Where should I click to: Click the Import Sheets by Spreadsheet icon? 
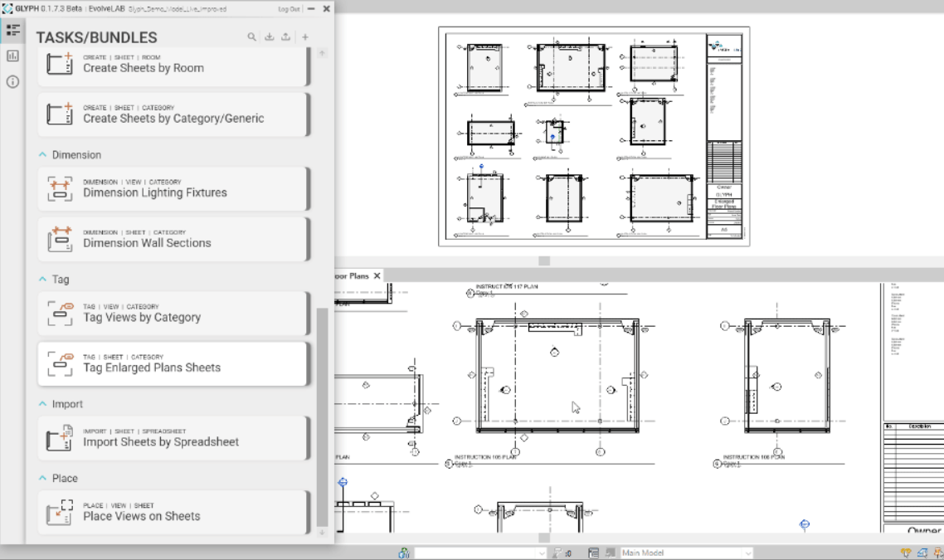coord(60,438)
